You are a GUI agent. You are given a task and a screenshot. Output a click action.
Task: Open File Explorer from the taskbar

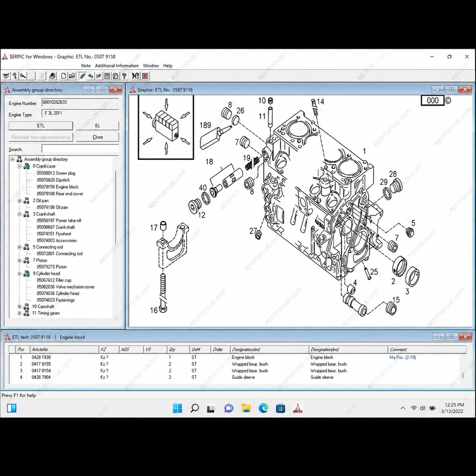point(246,408)
